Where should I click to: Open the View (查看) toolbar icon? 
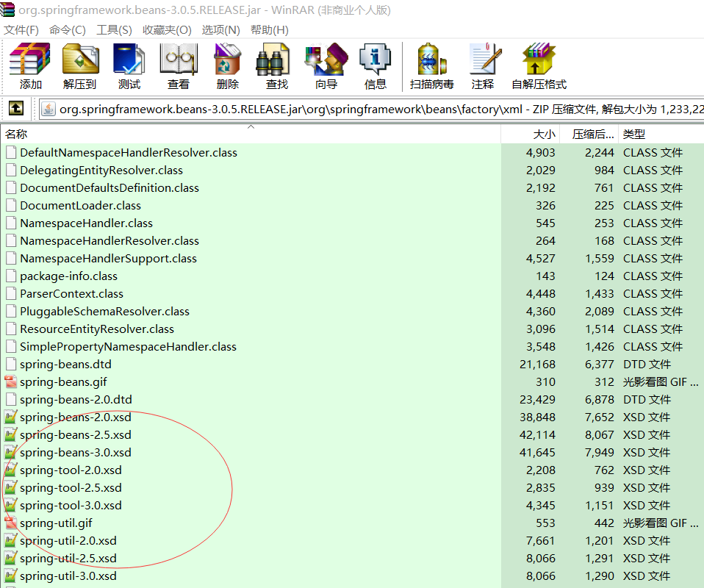179,60
